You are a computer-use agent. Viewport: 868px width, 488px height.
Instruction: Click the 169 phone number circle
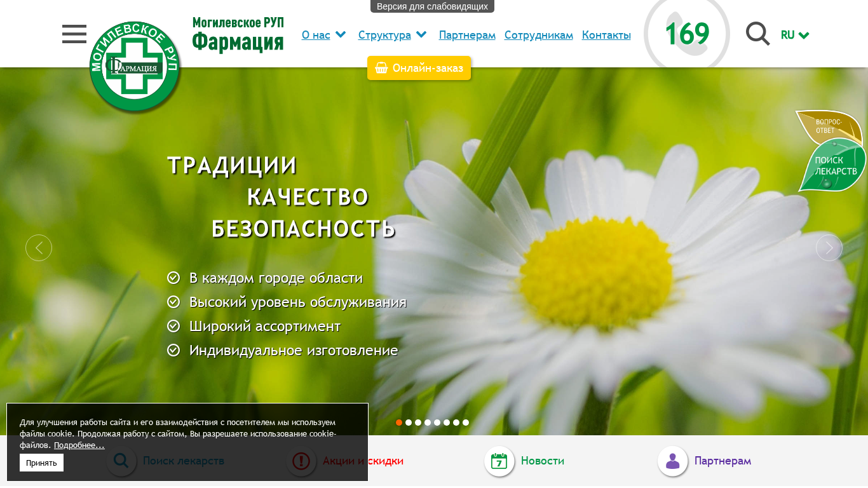tap(687, 34)
